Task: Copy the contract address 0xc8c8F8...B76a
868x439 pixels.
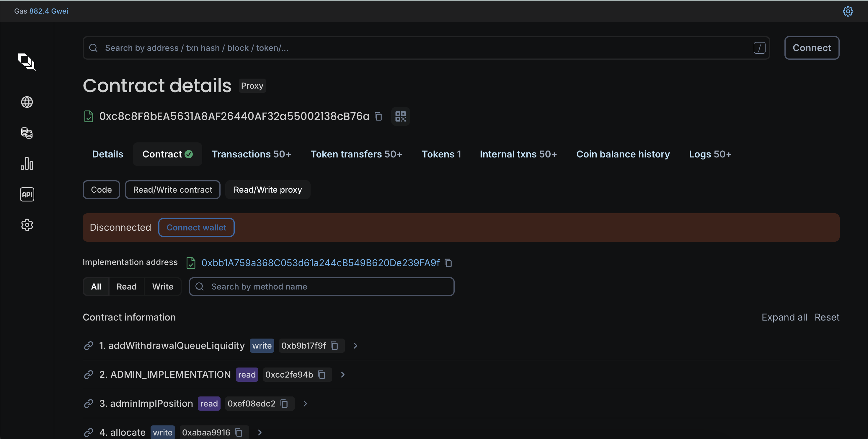Action: click(378, 116)
